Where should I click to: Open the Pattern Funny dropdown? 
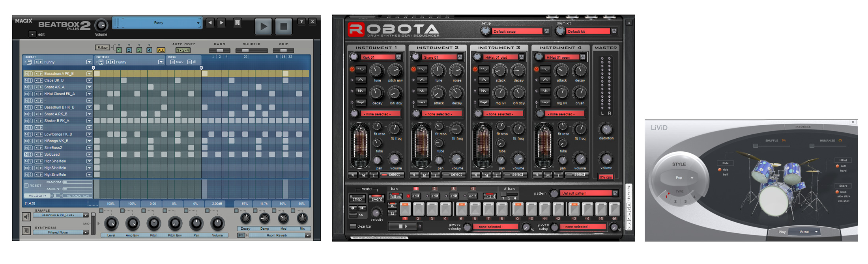coord(161,62)
